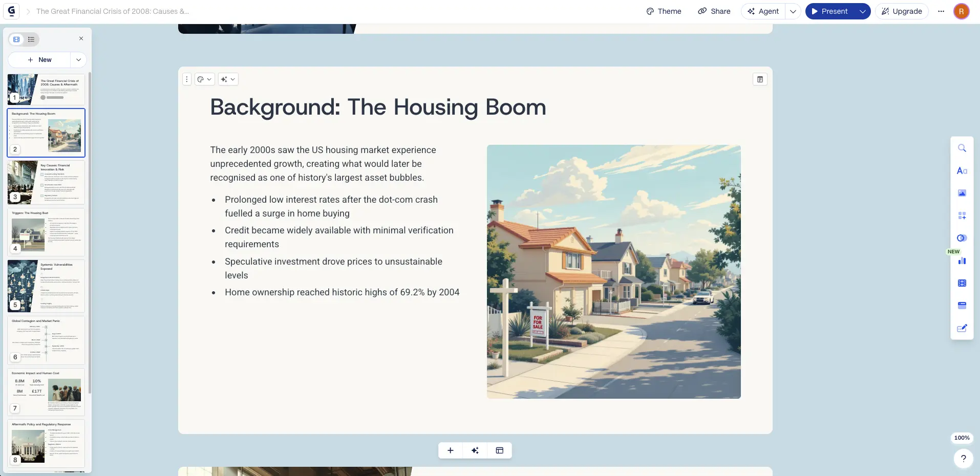Screen dimensions: 980x476
Task: Generate card with AI sparkle button
Action: tap(475, 450)
